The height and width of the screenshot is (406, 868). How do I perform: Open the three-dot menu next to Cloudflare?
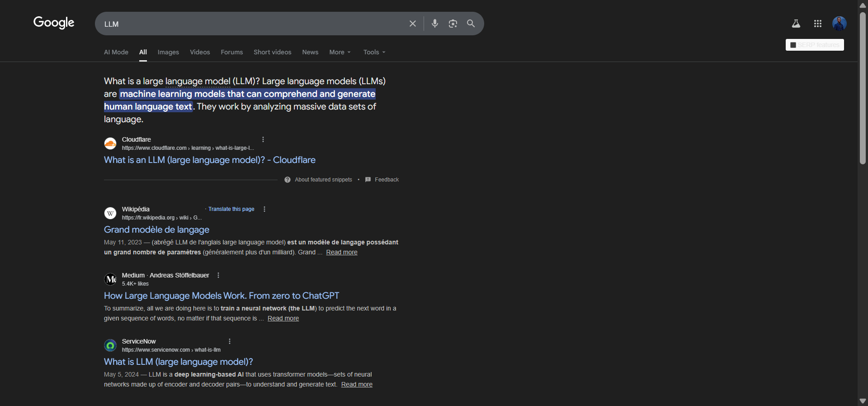pos(263,139)
